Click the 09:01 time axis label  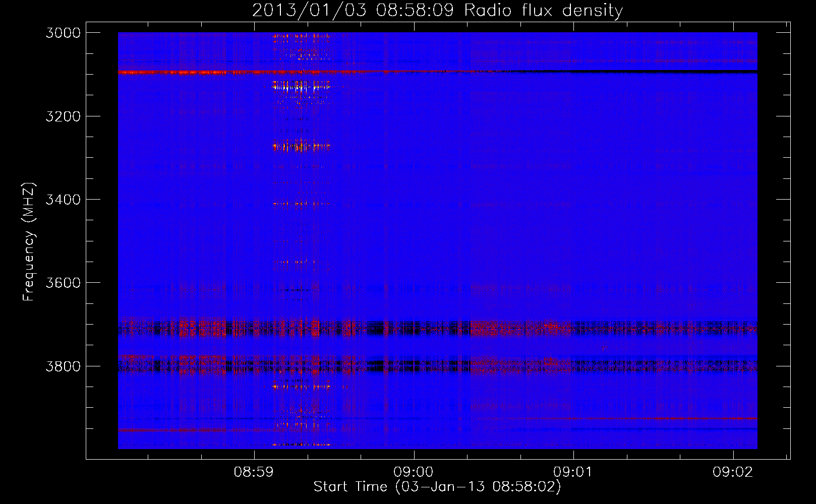click(x=573, y=472)
